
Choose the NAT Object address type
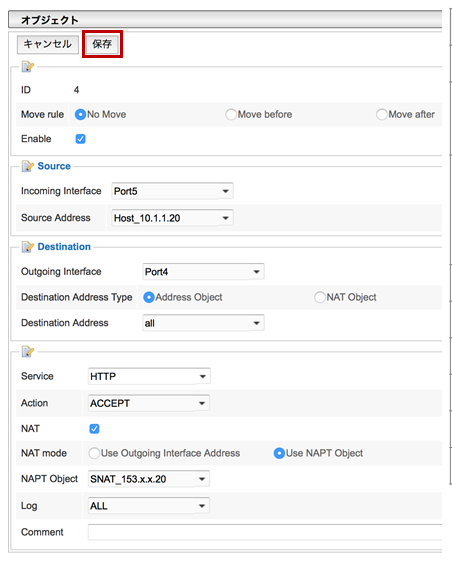point(320,297)
